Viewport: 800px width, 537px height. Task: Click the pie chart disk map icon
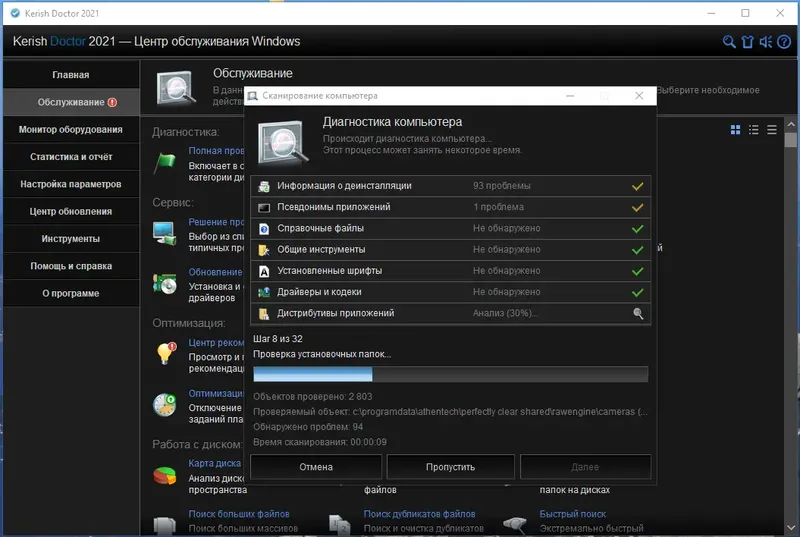click(x=165, y=475)
